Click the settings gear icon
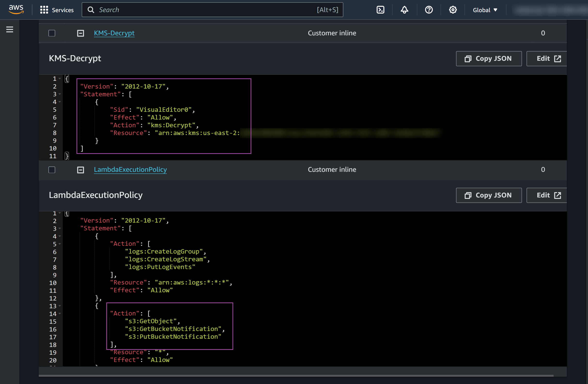Viewport: 588px width, 384px height. 453,9
